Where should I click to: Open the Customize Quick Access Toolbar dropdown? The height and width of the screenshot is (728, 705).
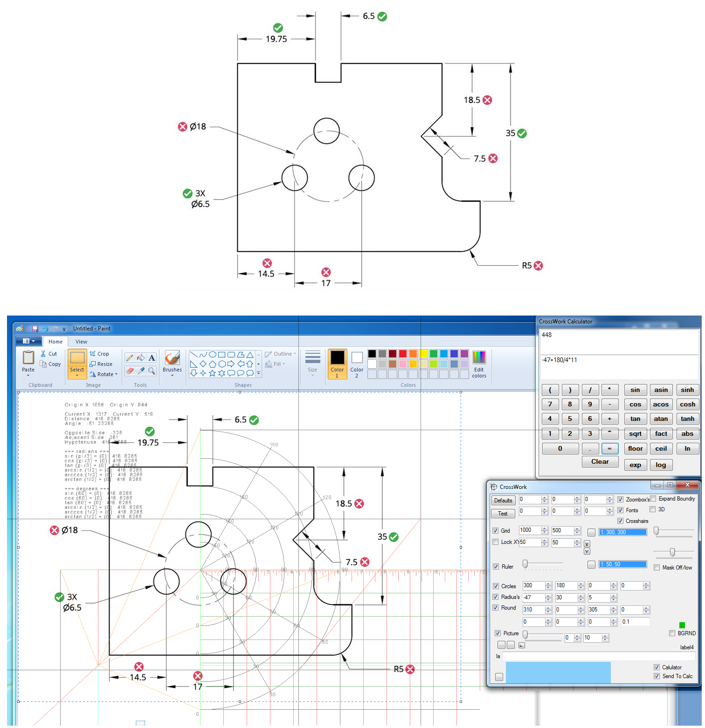(x=64, y=329)
